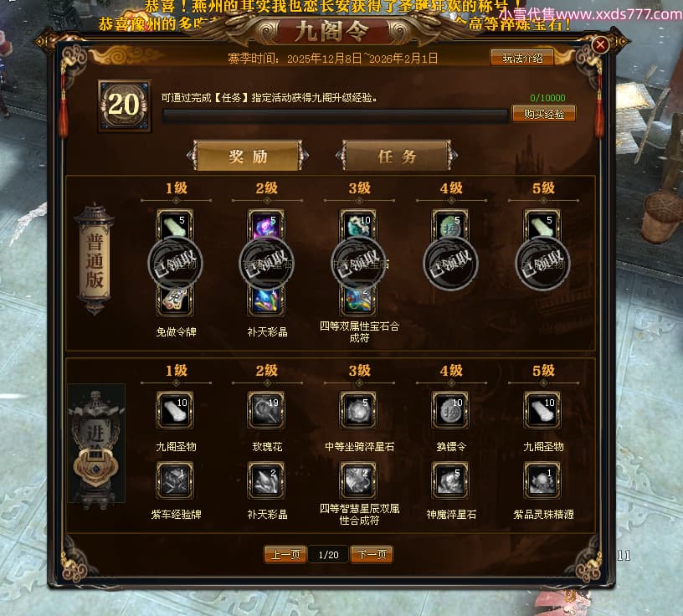Select the 四等智慧星辰双属性合成符 icon
The height and width of the screenshot is (616, 683).
click(358, 480)
